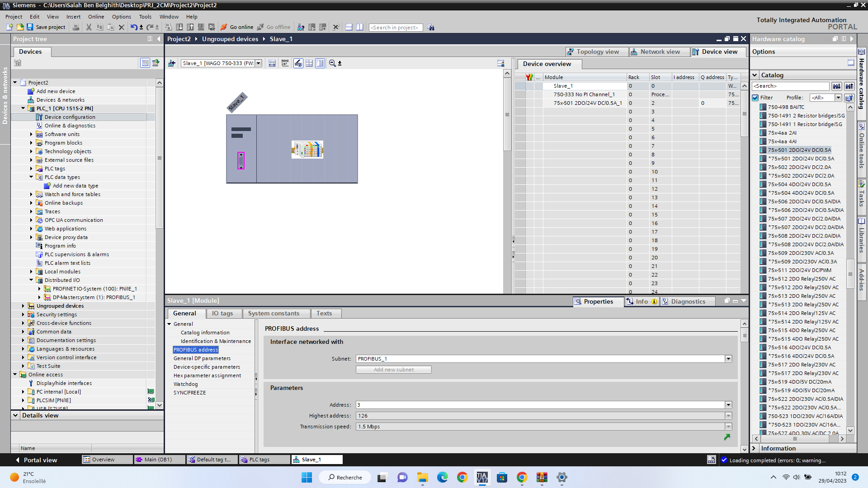Viewport: 868px width, 488px height.
Task: Click the Cut scissors icon
Action: [x=89, y=27]
